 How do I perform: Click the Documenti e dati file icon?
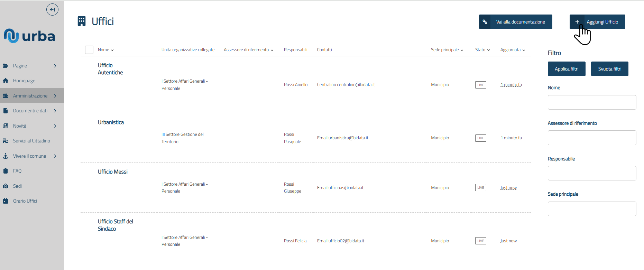click(x=6, y=111)
